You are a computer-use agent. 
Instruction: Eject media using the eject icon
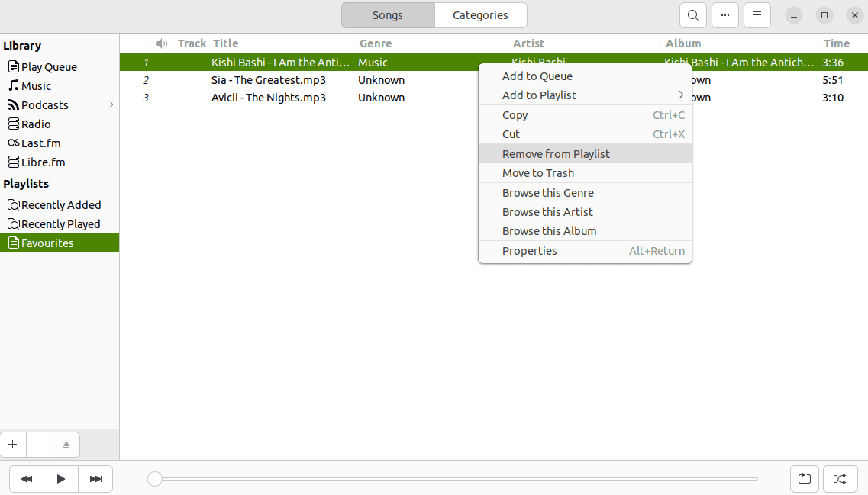(x=66, y=444)
